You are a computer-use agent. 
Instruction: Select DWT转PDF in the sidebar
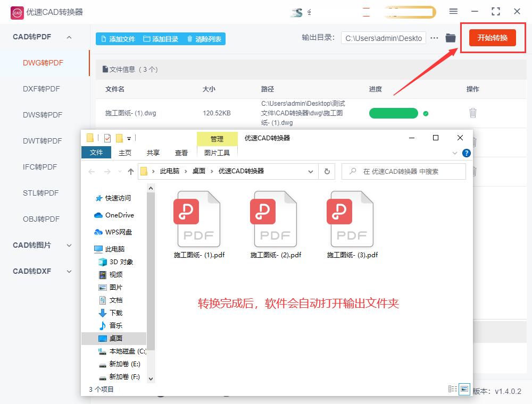click(43, 141)
